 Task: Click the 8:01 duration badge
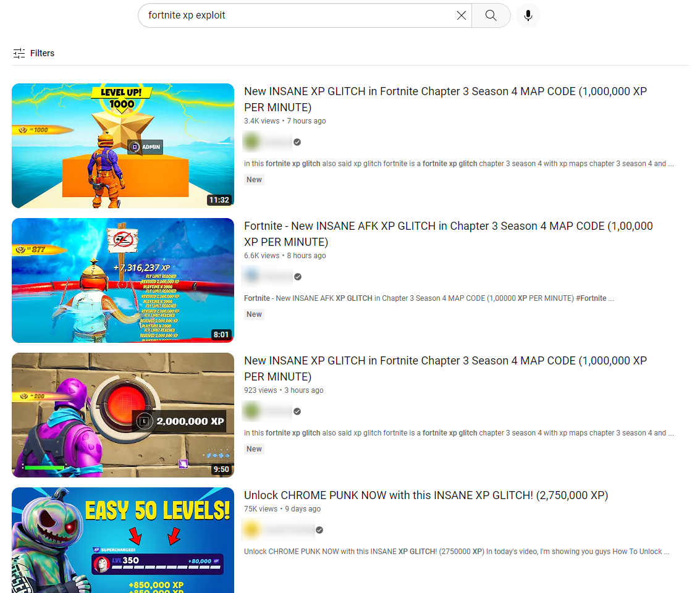(x=221, y=335)
